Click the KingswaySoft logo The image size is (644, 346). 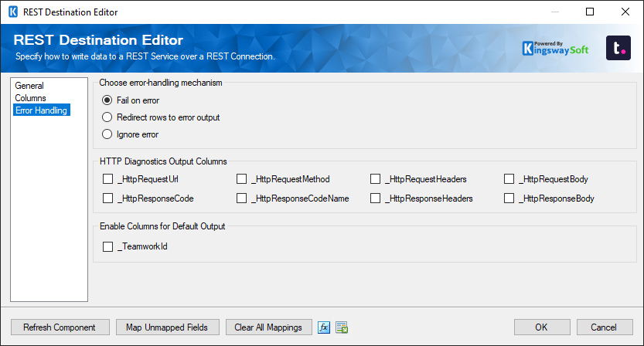coord(555,49)
